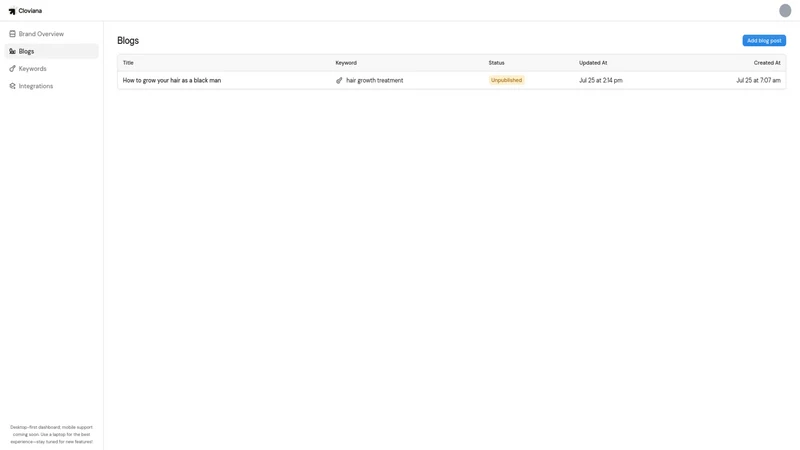
Task: Click the desktop-first dashboard notice text
Action: [x=52, y=434]
